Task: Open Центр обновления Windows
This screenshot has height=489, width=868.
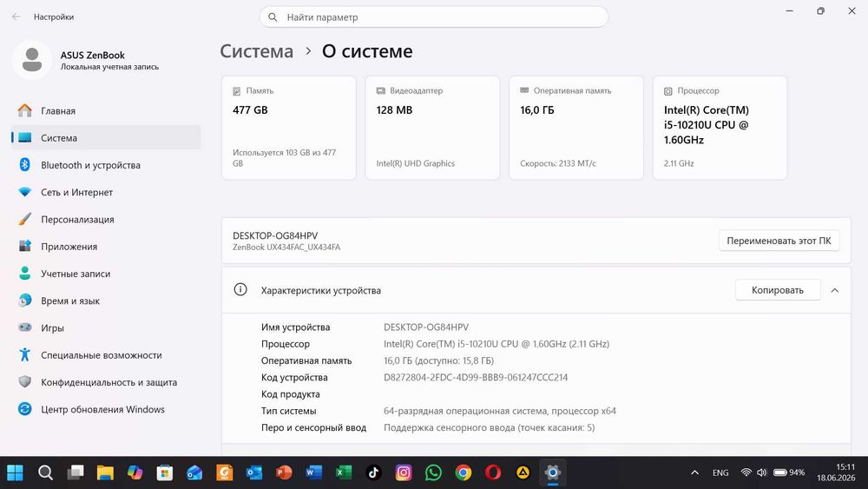Action: 106,409
